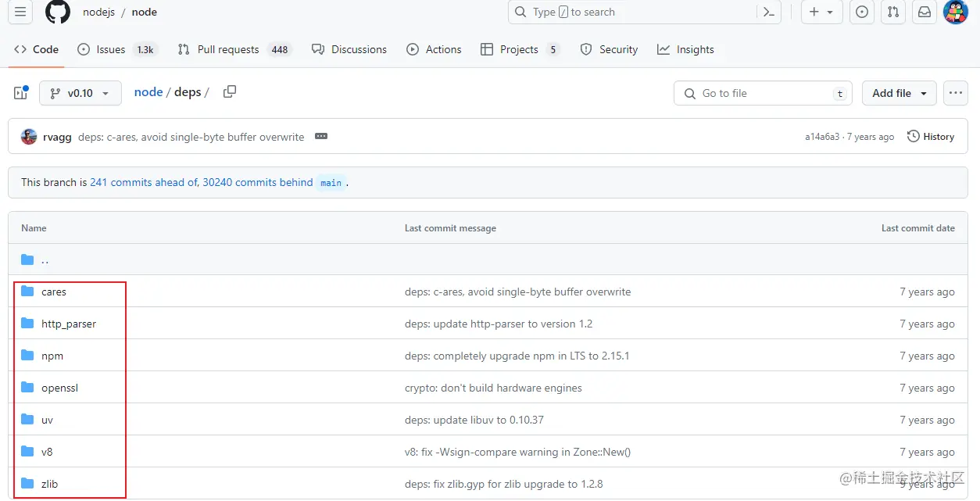Switch to the Issues tab
The image size is (980, 501).
tap(118, 49)
